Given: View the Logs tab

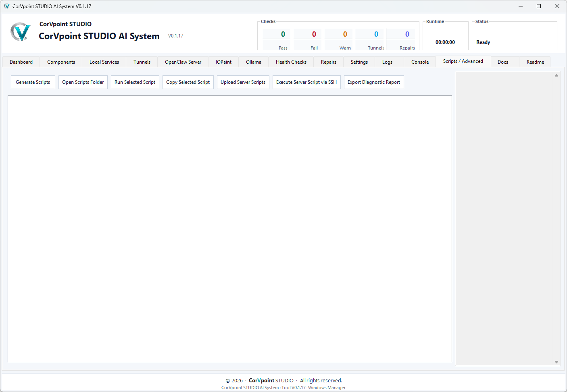Looking at the screenshot, I should (x=387, y=62).
